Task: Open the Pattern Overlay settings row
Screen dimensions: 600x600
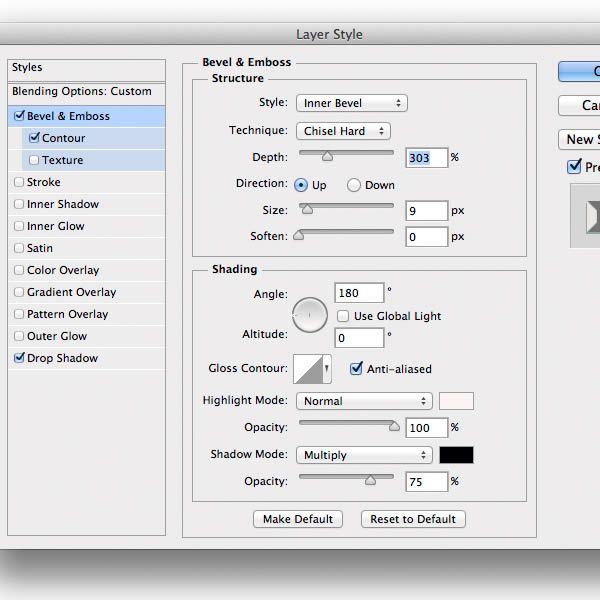Action: click(x=86, y=314)
